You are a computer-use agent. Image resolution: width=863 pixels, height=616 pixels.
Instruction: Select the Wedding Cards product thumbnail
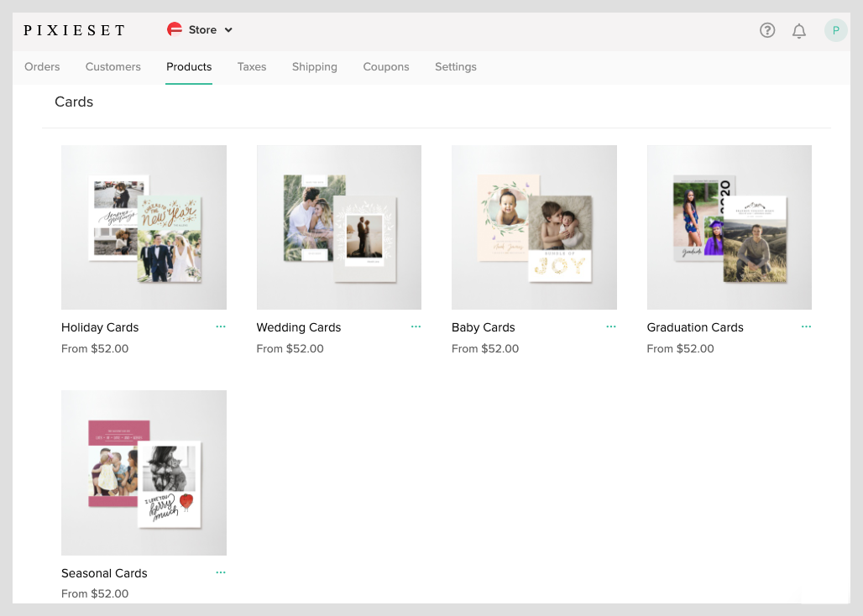tap(338, 227)
